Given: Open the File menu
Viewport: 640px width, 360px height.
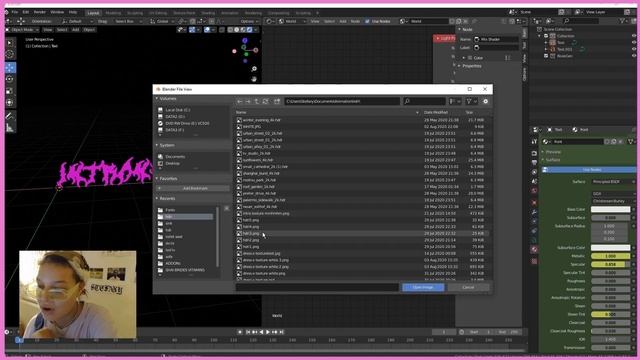Looking at the screenshot, I should [15, 12].
